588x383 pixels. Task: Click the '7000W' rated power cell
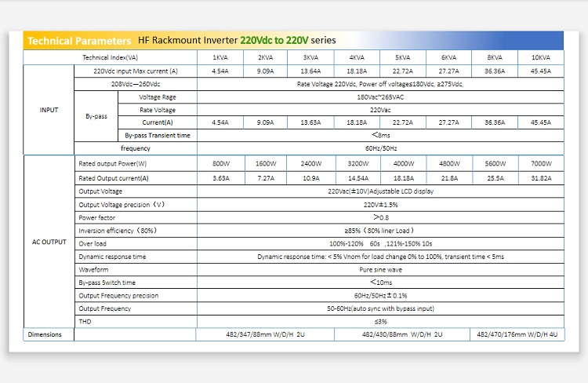[x=541, y=164]
